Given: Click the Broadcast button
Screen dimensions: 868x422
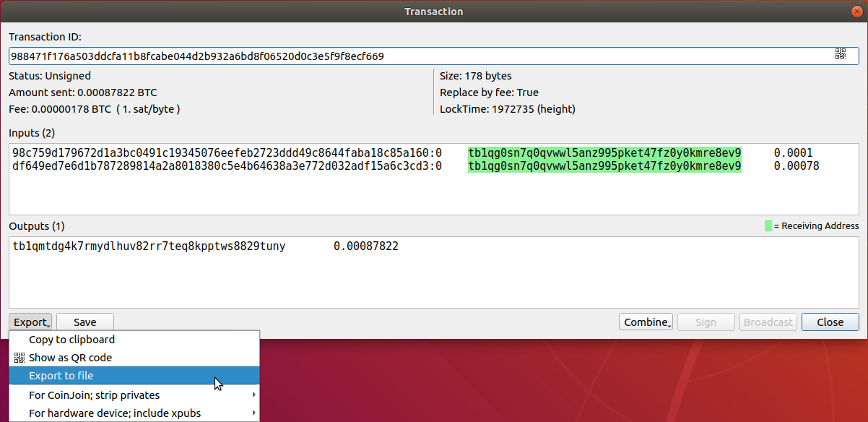Looking at the screenshot, I should (x=768, y=322).
